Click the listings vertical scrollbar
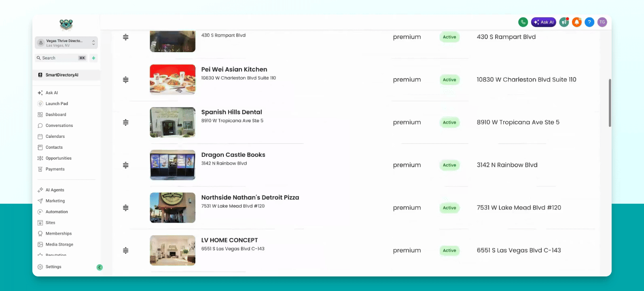 (x=610, y=103)
